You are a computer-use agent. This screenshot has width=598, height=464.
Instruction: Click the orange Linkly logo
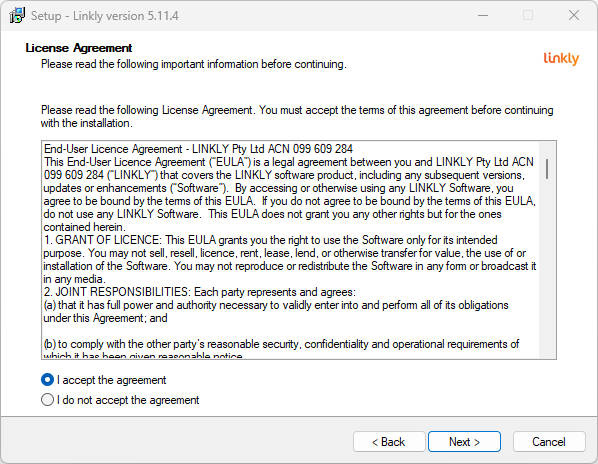pyautogui.click(x=561, y=59)
